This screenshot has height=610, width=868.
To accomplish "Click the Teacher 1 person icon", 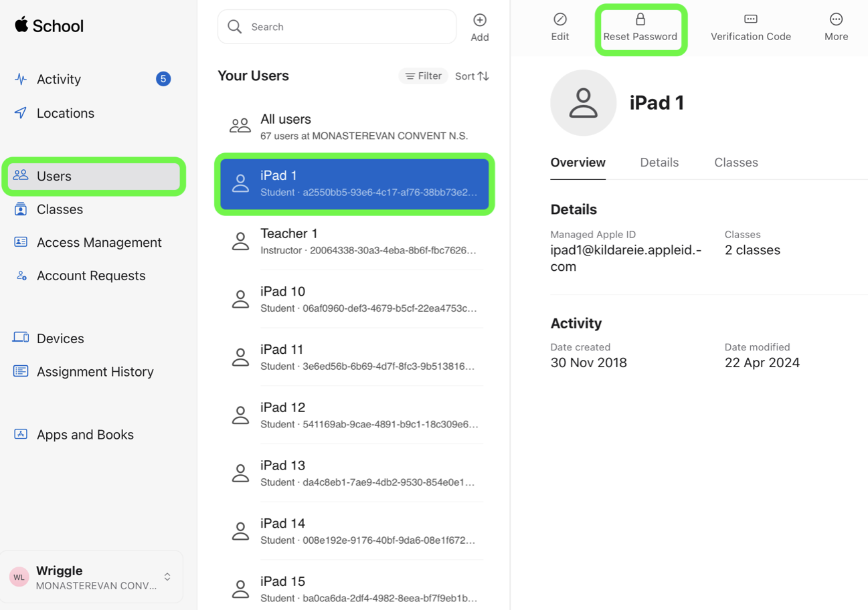I will 240,241.
